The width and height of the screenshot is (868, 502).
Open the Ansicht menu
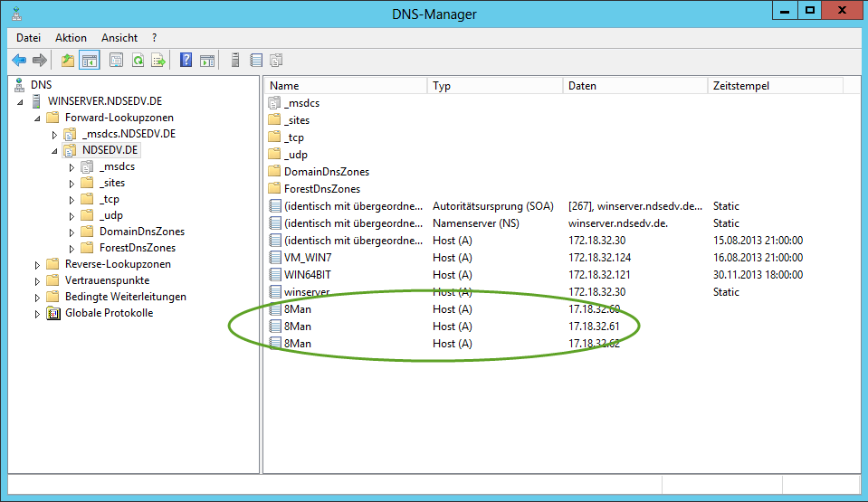[119, 38]
